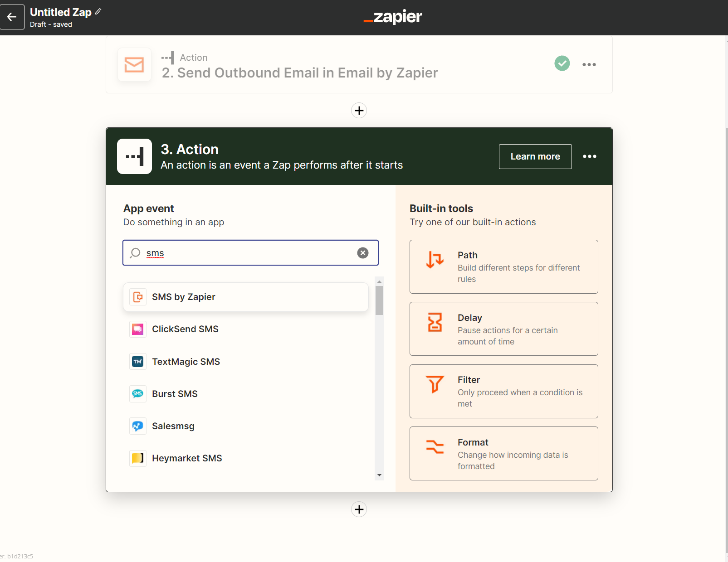Click the Path branching arrows icon
Viewport: 728px width, 562px height.
435,260
